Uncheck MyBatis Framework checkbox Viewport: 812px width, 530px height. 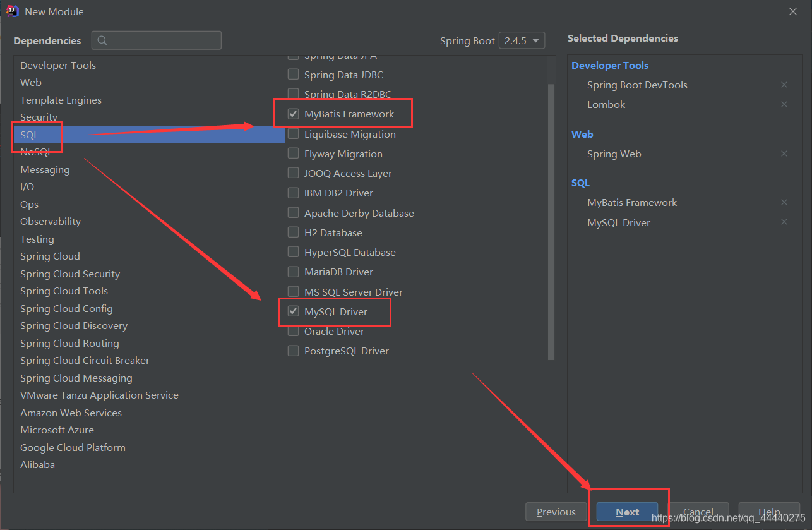pyautogui.click(x=293, y=114)
